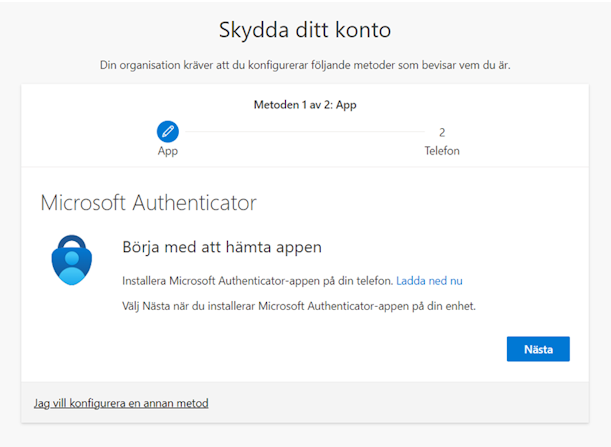The image size is (611, 447).
Task: Click the blue pencil step icon
Action: pyautogui.click(x=168, y=132)
